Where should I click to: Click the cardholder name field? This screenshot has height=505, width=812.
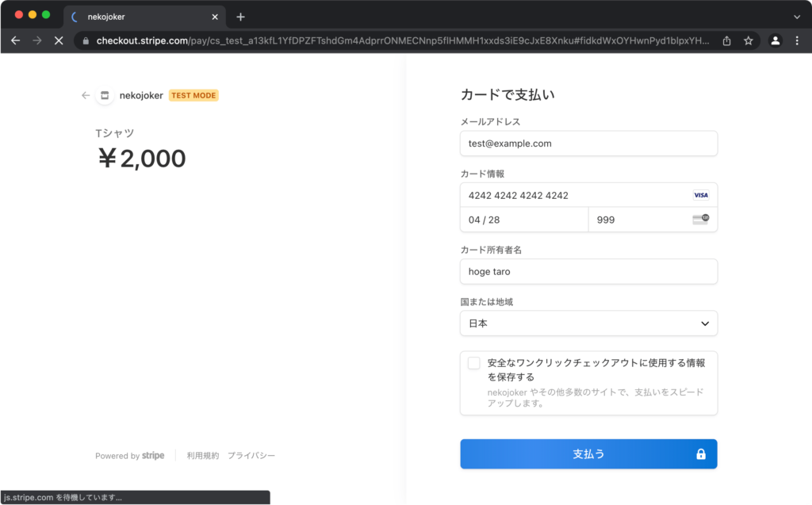(x=588, y=271)
